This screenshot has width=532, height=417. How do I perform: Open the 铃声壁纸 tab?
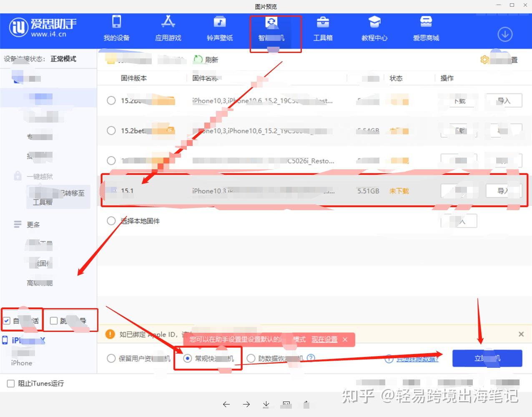point(220,28)
